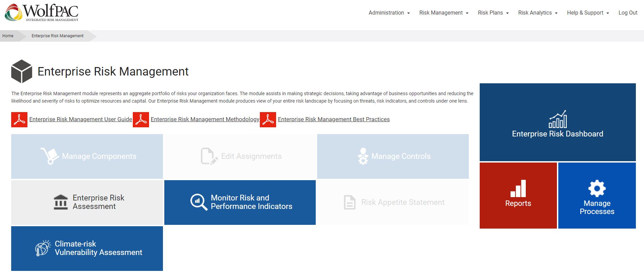This screenshot has height=277, width=644.
Task: Expand the Help & Support menu
Action: coord(588,13)
